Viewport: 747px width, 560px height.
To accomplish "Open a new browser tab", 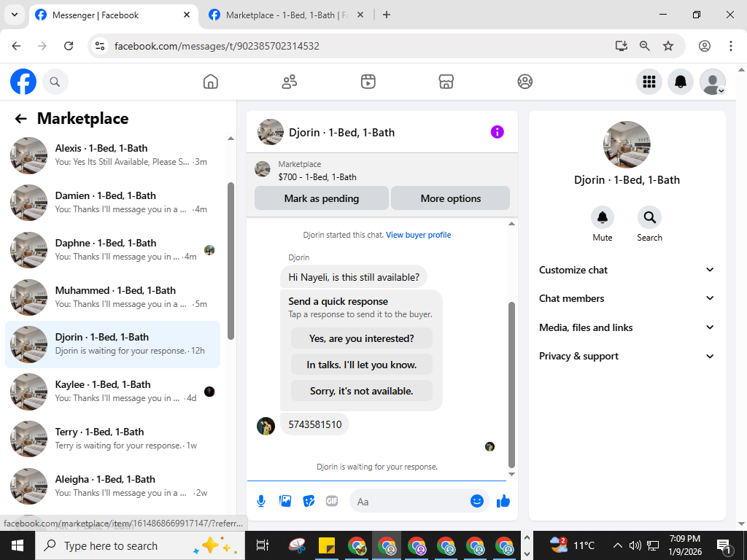I will (x=387, y=15).
